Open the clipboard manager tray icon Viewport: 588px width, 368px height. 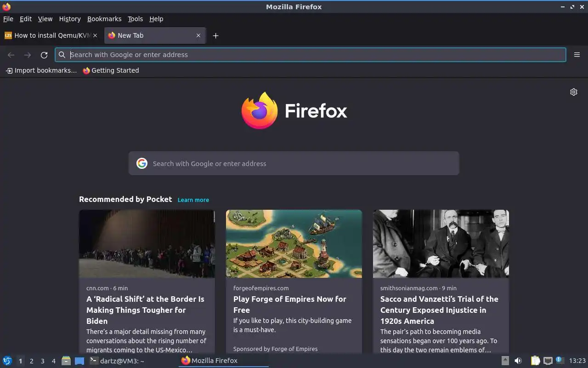(535, 361)
